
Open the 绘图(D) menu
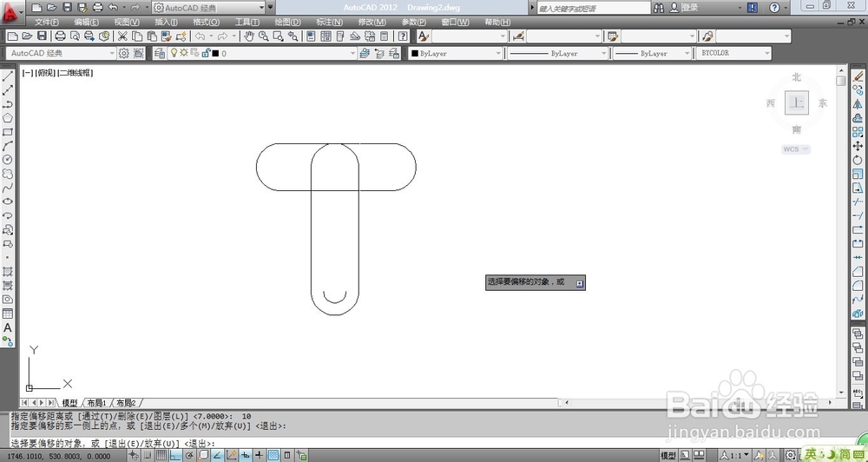point(288,23)
